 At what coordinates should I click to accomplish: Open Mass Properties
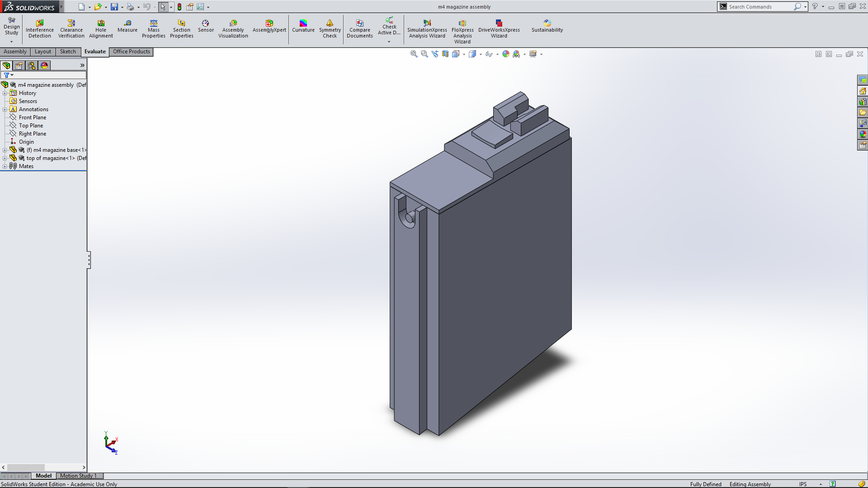[153, 28]
